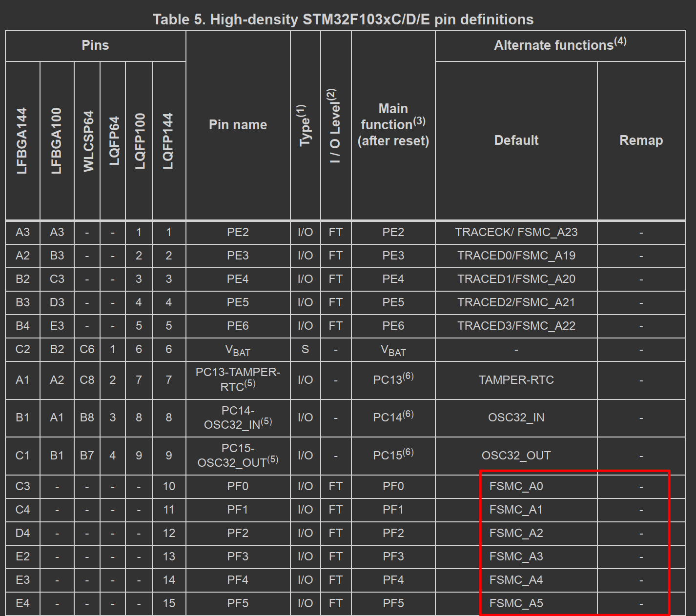
Task: Click the 'FSMC_A1' cell
Action: point(516,510)
